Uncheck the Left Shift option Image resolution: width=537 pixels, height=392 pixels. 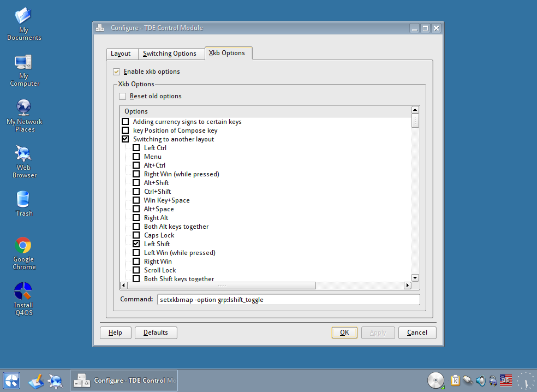(x=136, y=244)
